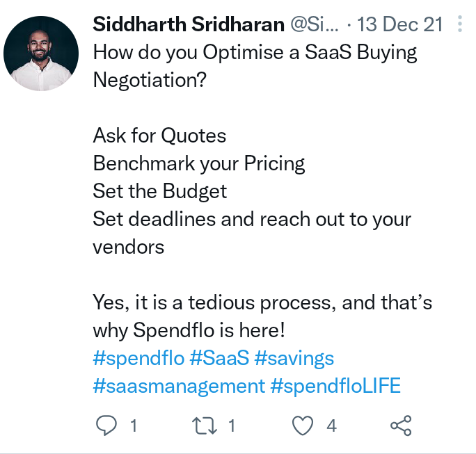Follow the #spendflo hashtag
The width and height of the screenshot is (476, 454).
pyautogui.click(x=138, y=359)
